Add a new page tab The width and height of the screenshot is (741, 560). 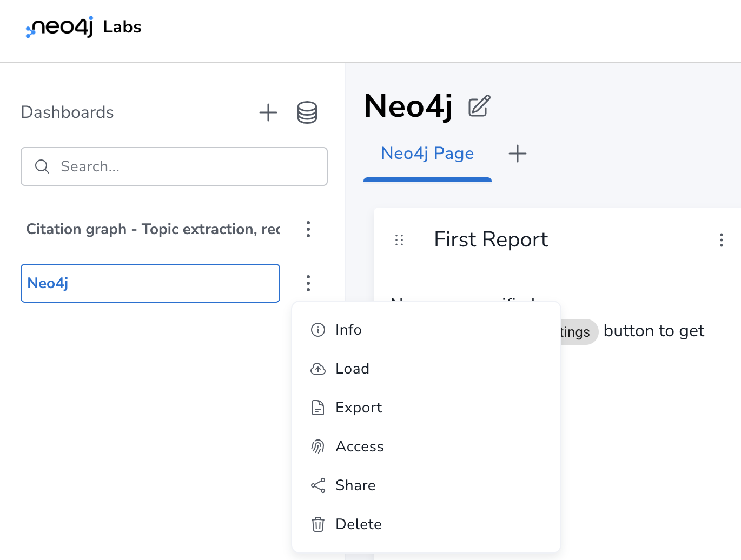(518, 154)
